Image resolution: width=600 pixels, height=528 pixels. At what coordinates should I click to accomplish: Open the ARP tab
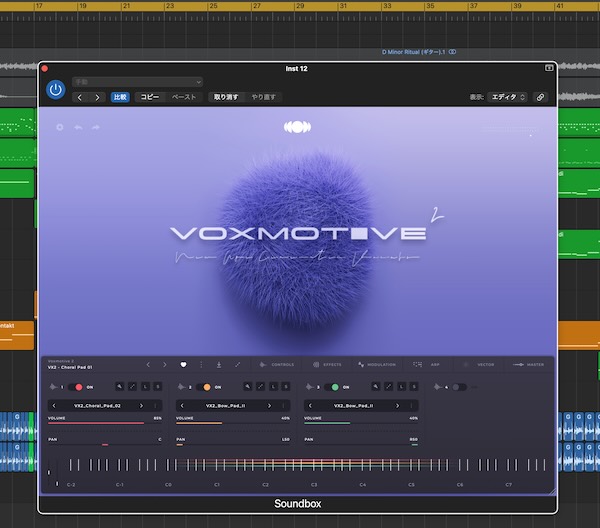click(426, 365)
